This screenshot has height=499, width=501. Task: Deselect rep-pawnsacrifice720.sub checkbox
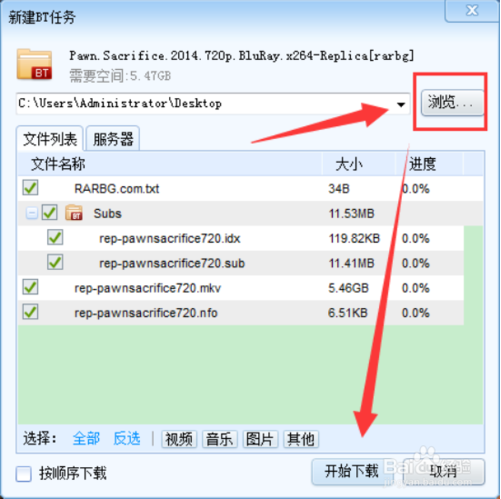(x=55, y=263)
